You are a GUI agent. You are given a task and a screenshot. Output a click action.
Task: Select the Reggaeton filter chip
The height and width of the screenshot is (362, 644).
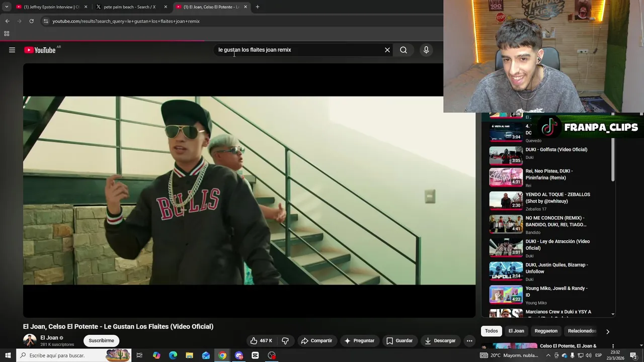(x=546, y=331)
